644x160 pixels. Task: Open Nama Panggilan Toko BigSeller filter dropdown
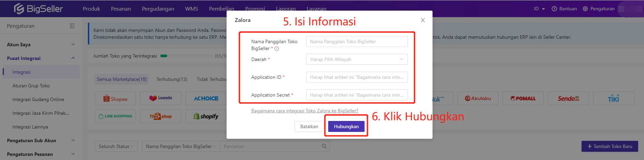[181, 146]
